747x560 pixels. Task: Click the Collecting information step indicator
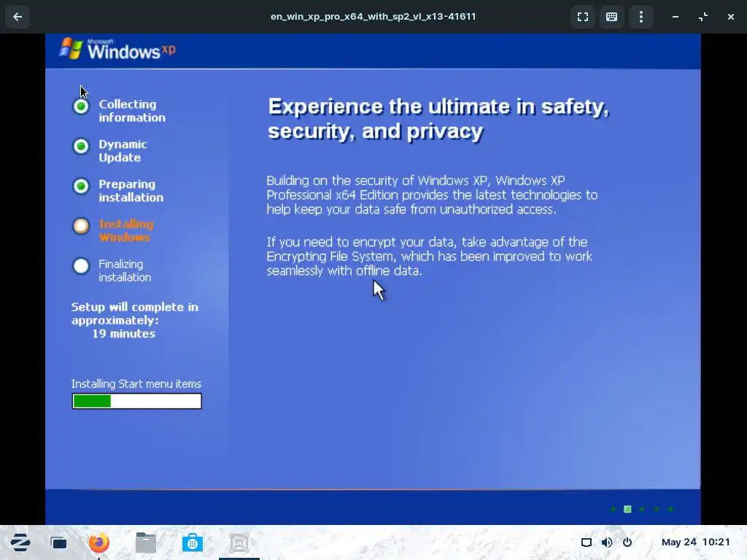click(81, 106)
